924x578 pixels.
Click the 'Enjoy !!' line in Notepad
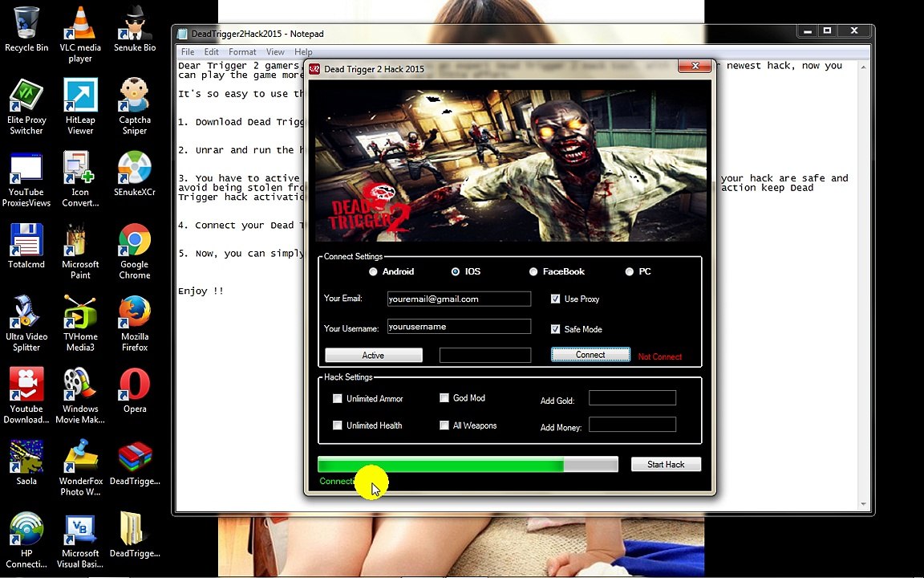(x=201, y=291)
